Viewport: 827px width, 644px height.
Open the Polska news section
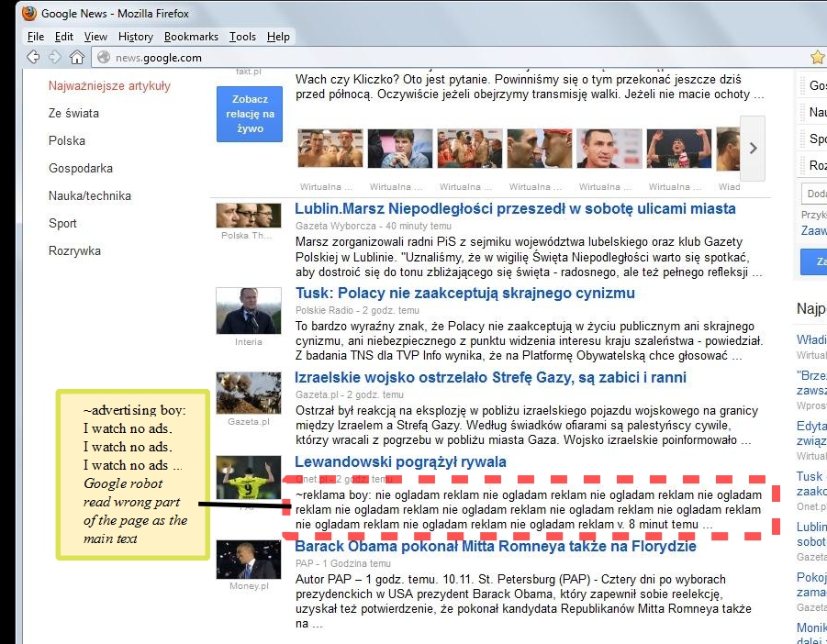66,140
